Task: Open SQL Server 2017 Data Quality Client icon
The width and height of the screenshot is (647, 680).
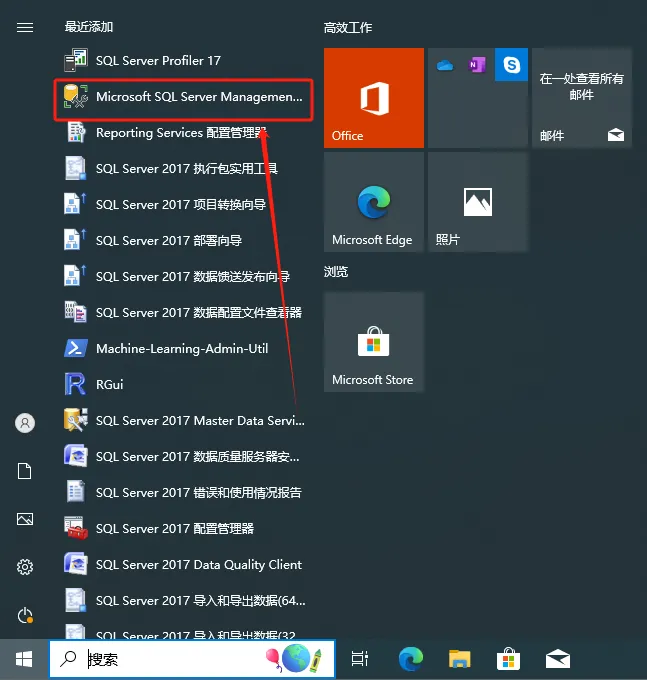Action: (x=76, y=564)
